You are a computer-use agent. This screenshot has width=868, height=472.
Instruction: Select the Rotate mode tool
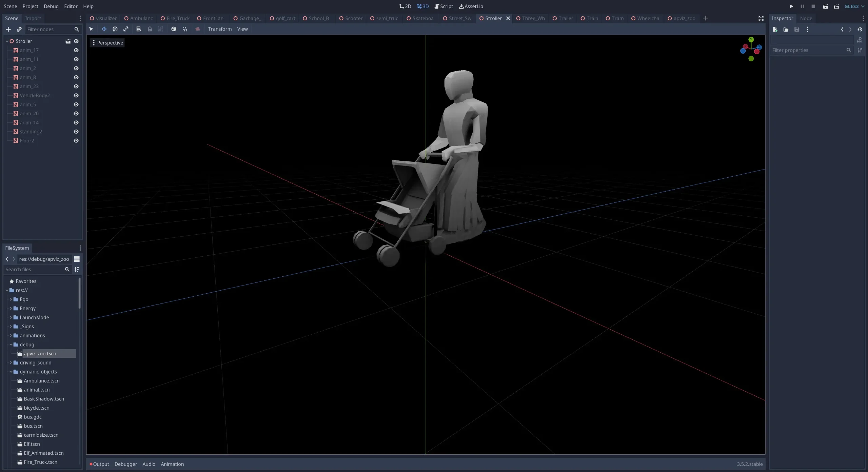[115, 29]
